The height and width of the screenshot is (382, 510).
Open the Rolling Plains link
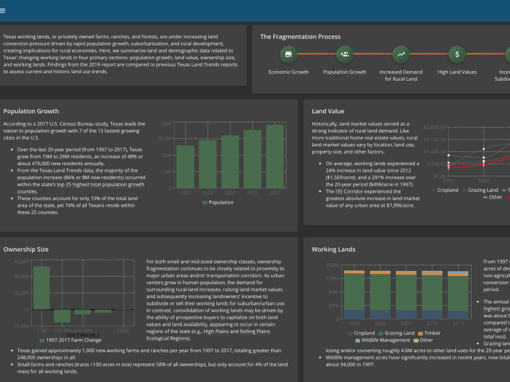click(255, 331)
